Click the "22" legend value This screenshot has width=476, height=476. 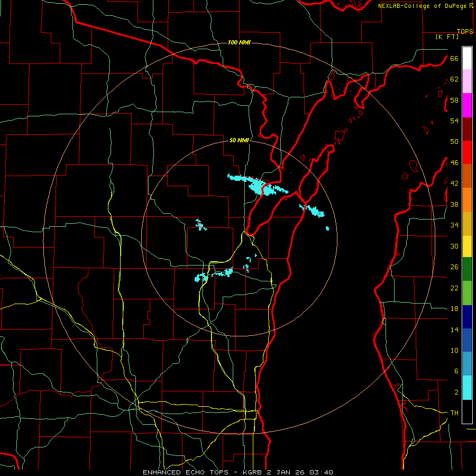point(454,288)
